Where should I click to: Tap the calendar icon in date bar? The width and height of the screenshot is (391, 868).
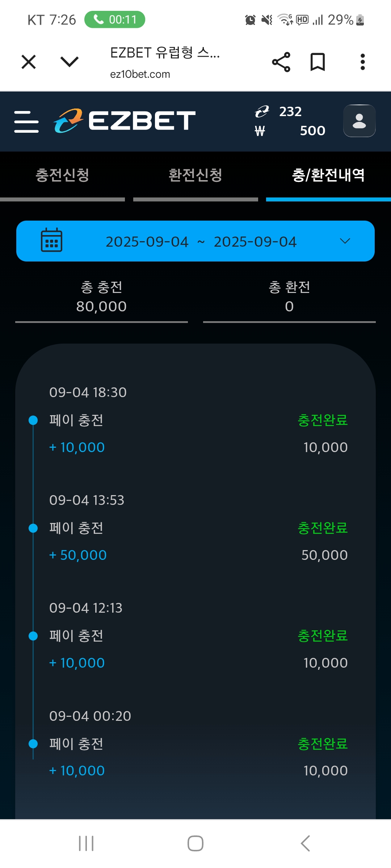point(51,241)
